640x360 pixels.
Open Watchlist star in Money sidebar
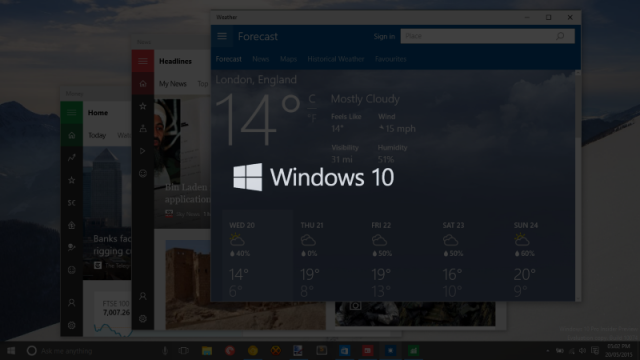click(72, 180)
